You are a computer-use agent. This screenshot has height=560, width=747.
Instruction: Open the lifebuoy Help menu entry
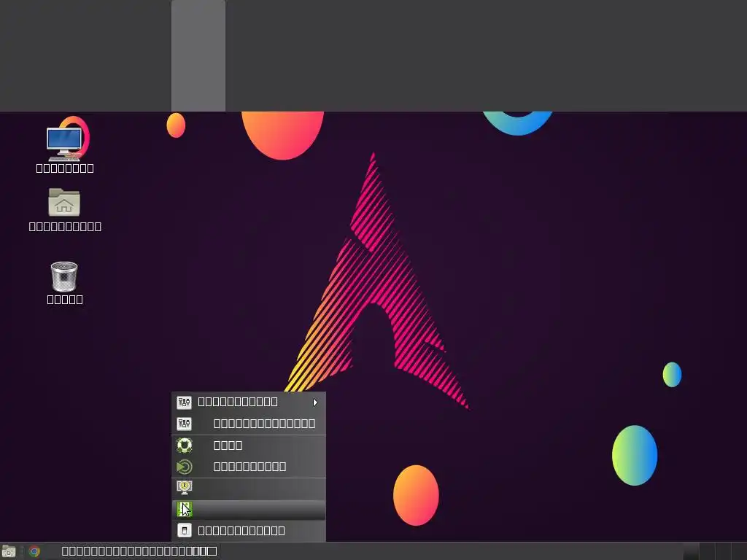tap(249, 446)
